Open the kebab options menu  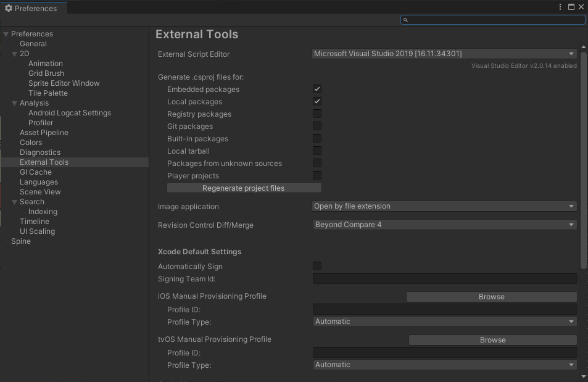click(560, 7)
